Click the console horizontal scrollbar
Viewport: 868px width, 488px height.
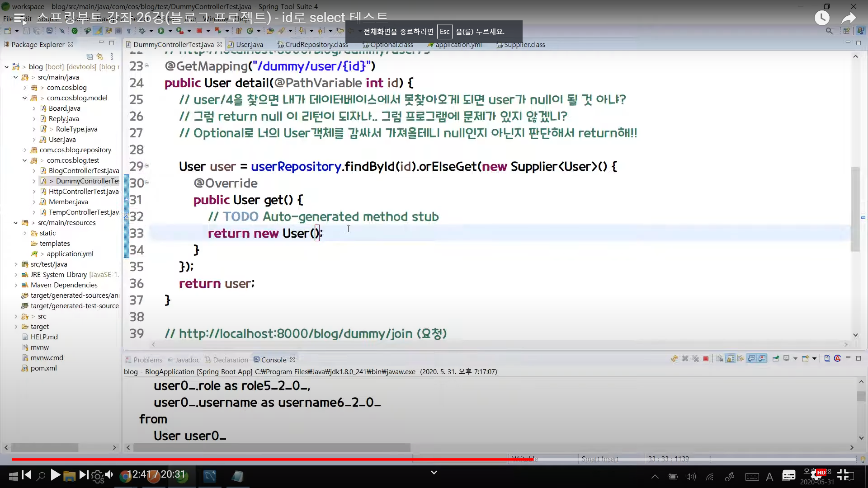point(272,447)
